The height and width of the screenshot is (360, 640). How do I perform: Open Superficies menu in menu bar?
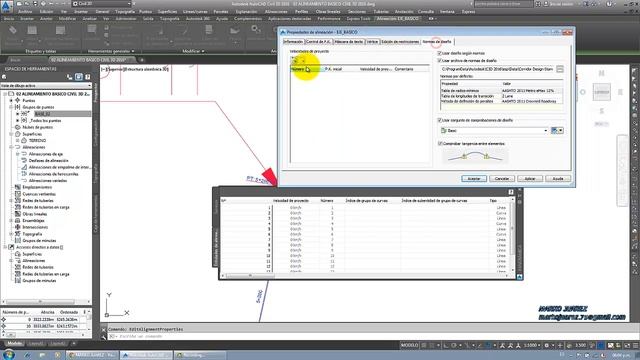click(167, 12)
